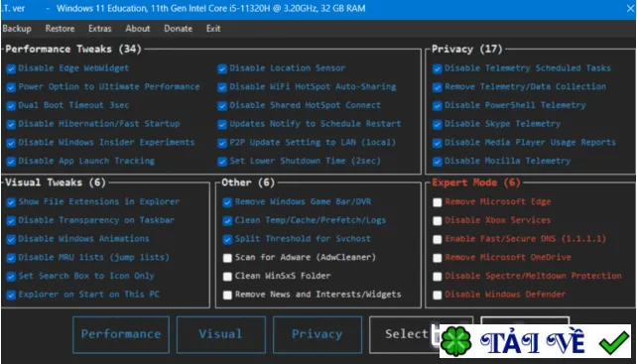Enable Remove News and Interests/Widgets
The width and height of the screenshot is (637, 364).
tap(227, 295)
